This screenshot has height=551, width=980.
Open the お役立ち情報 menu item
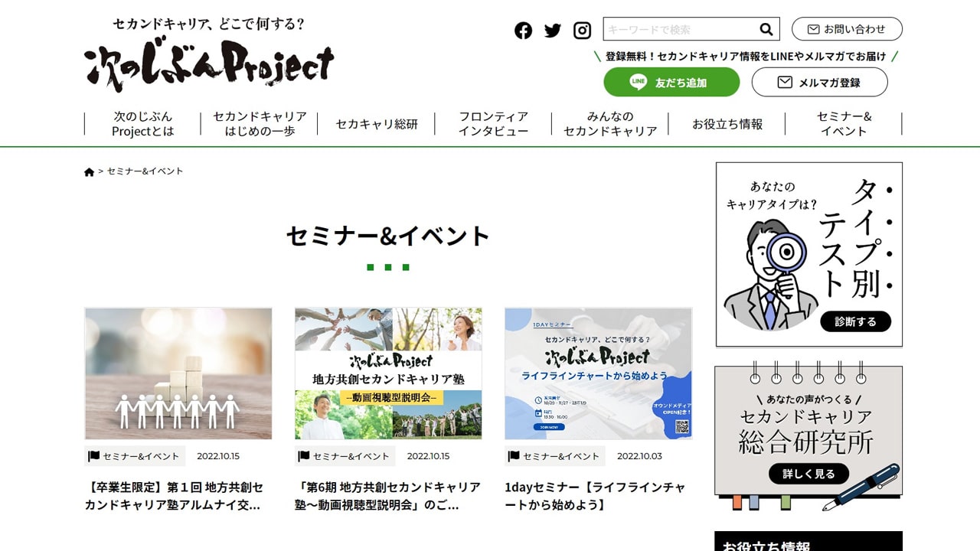click(727, 124)
